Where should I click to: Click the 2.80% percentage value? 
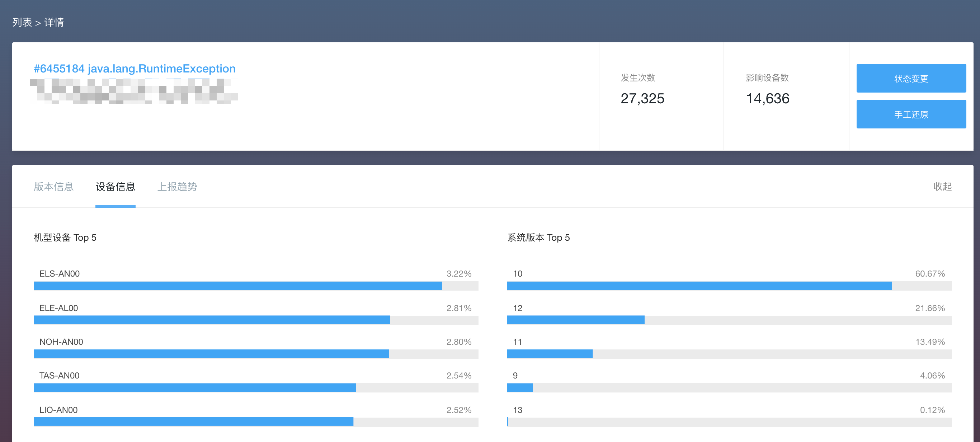[x=459, y=342]
